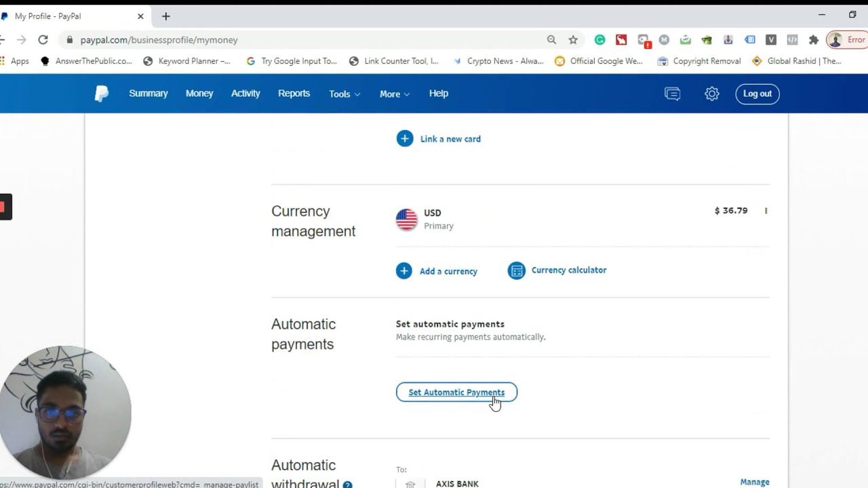Click Manage link for automatic withdrawal
This screenshot has height=488, width=868.
click(x=755, y=482)
